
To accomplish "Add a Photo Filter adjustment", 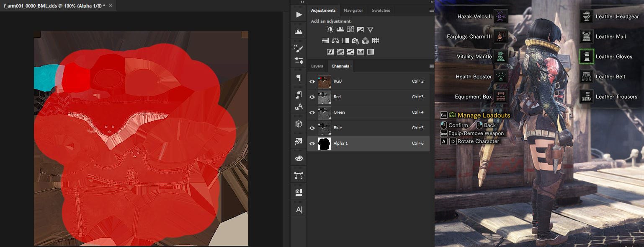I will pyautogui.click(x=355, y=41).
